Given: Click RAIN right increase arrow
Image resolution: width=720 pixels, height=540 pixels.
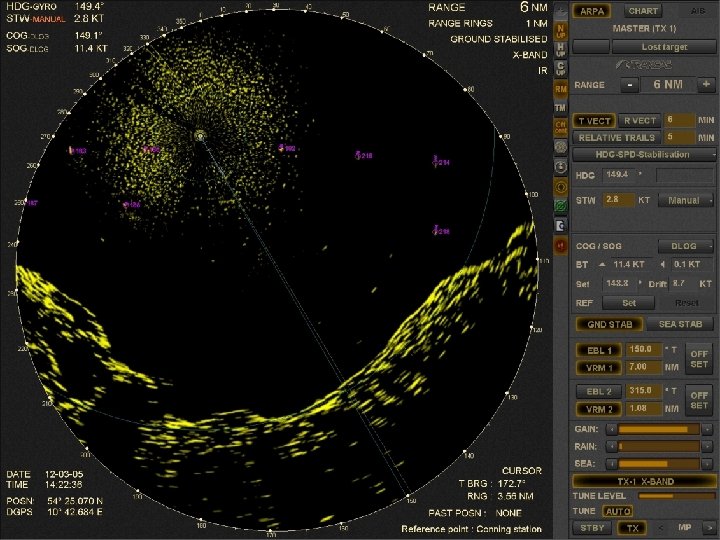Looking at the screenshot, I should pos(707,446).
